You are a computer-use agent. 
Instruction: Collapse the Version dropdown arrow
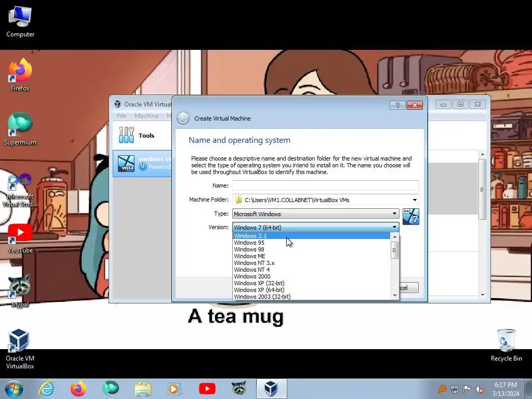point(395,227)
